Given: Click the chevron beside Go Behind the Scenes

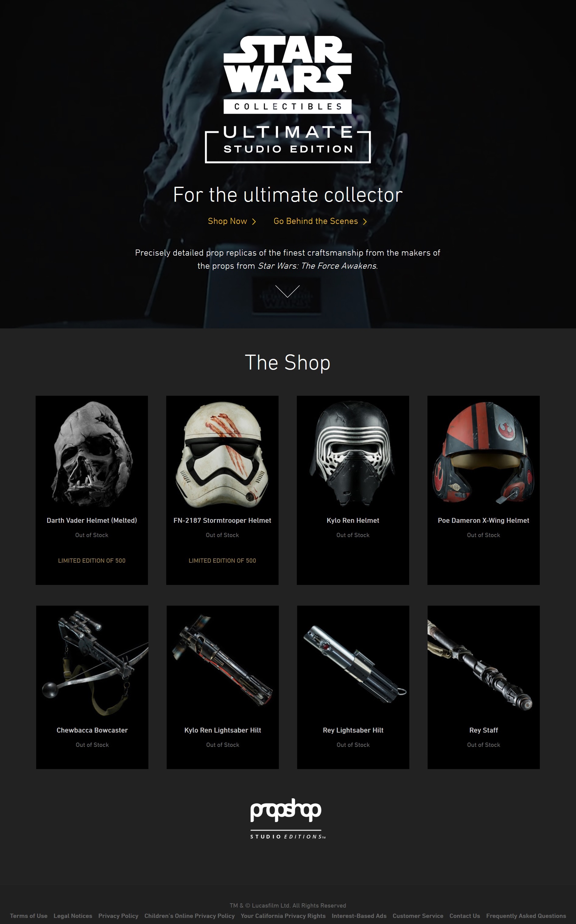Looking at the screenshot, I should [365, 221].
